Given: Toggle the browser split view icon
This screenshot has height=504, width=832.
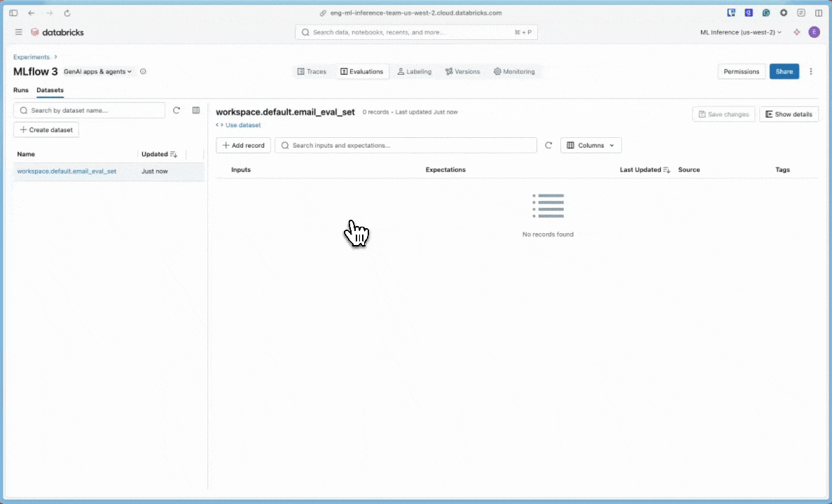Looking at the screenshot, I should (819, 13).
